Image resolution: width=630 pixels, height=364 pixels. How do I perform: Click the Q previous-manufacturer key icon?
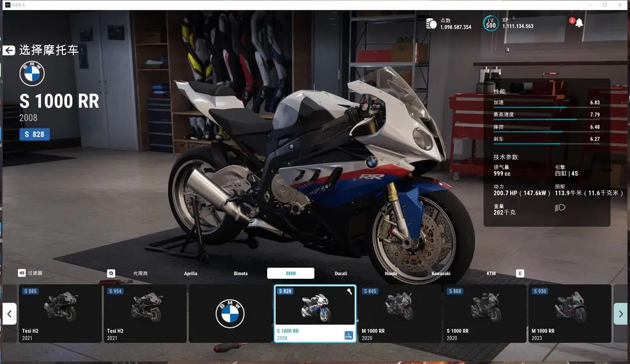click(111, 274)
